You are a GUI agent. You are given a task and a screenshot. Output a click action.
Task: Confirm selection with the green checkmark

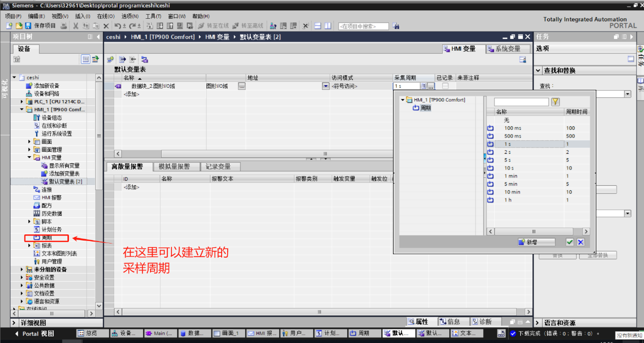tap(570, 243)
